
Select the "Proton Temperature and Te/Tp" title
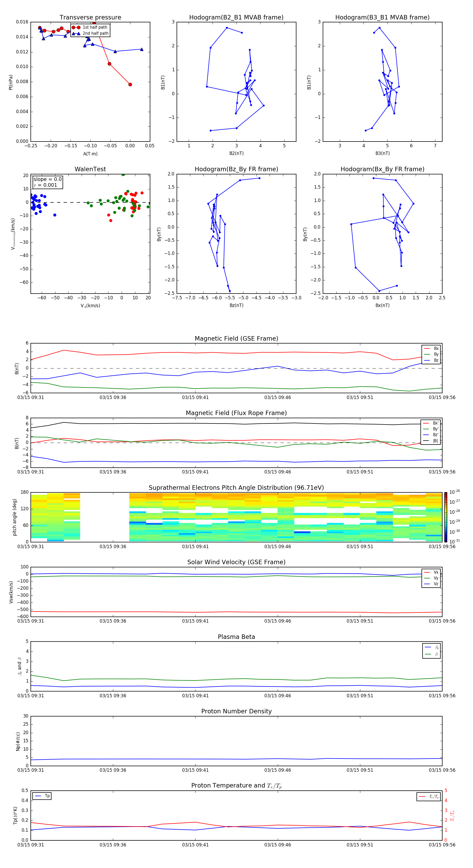(236, 786)
